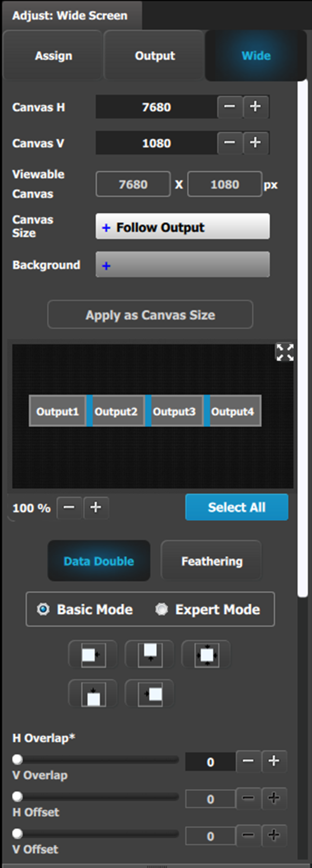Switch to the Output tab
The width and height of the screenshot is (312, 868).
pos(154,55)
